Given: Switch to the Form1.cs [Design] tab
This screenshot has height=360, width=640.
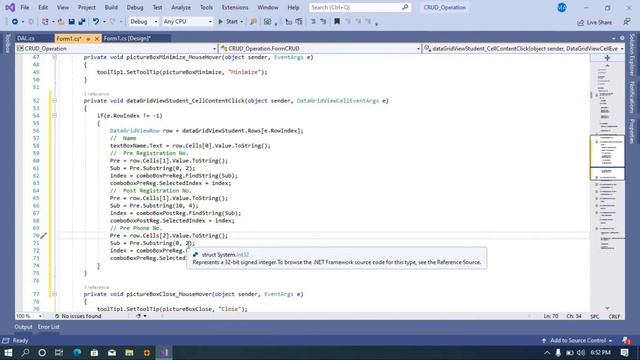Looking at the screenshot, I should 127,38.
